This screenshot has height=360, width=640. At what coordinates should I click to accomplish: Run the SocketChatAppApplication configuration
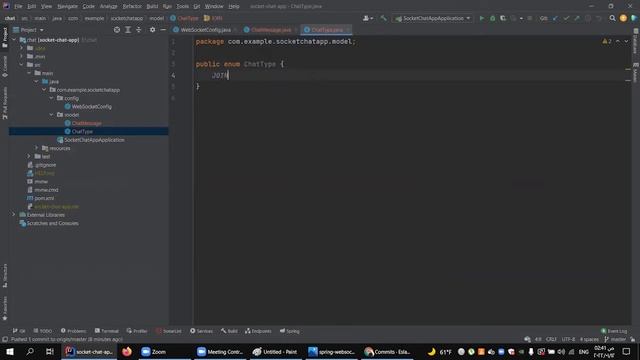tap(482, 18)
